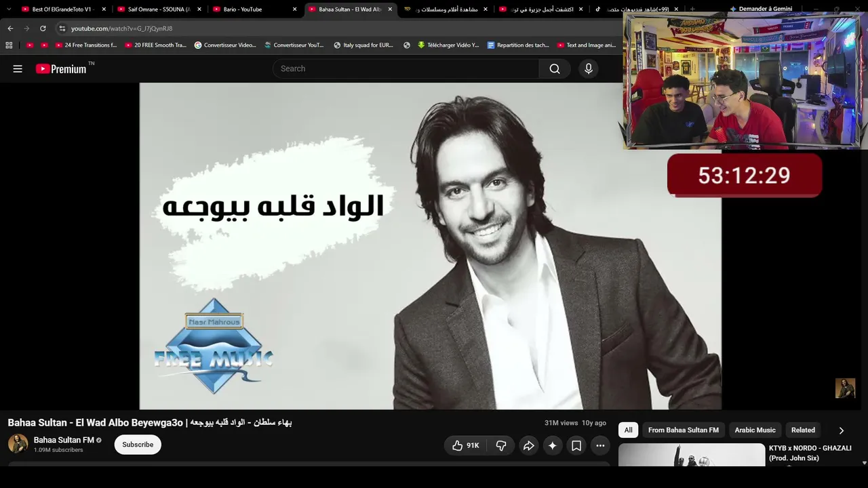The width and height of the screenshot is (868, 488).
Task: Subscribe to Bahaa Sultan FM
Action: click(138, 445)
